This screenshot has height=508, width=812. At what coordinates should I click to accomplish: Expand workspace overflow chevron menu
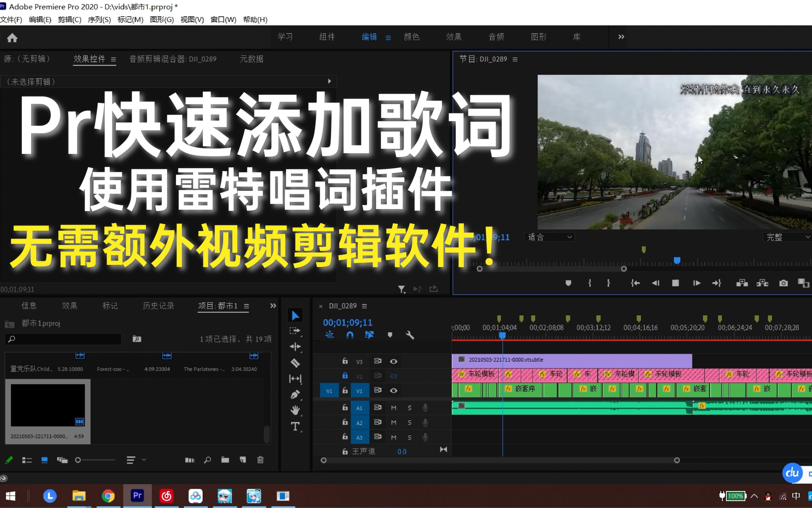(621, 37)
